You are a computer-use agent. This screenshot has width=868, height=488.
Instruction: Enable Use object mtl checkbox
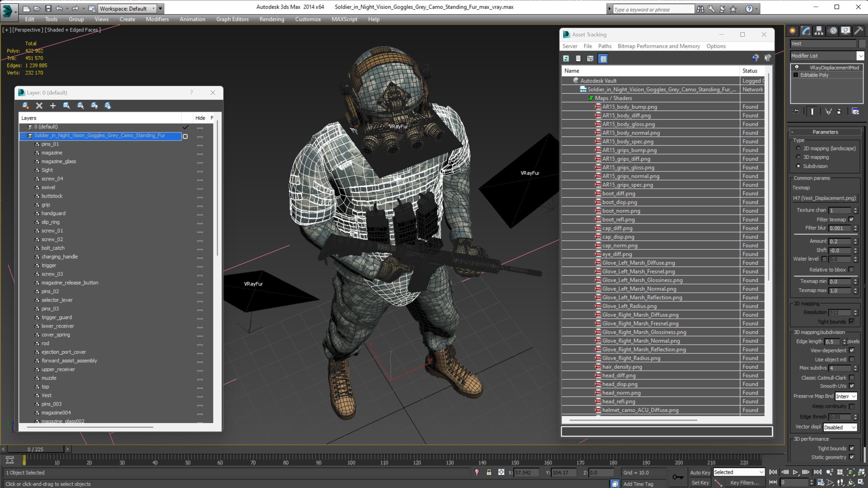tap(852, 359)
